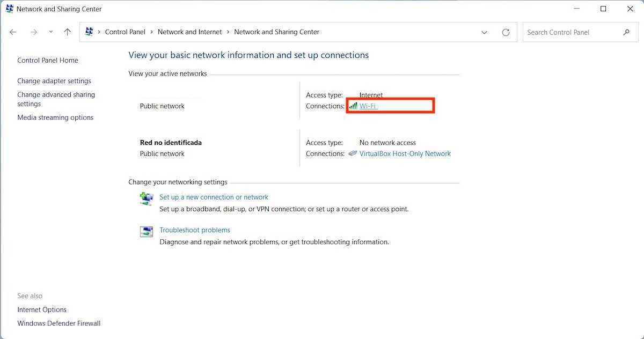The image size is (644, 339).
Task: Open the Recent locations dropdown arrow
Action: pyautogui.click(x=51, y=32)
